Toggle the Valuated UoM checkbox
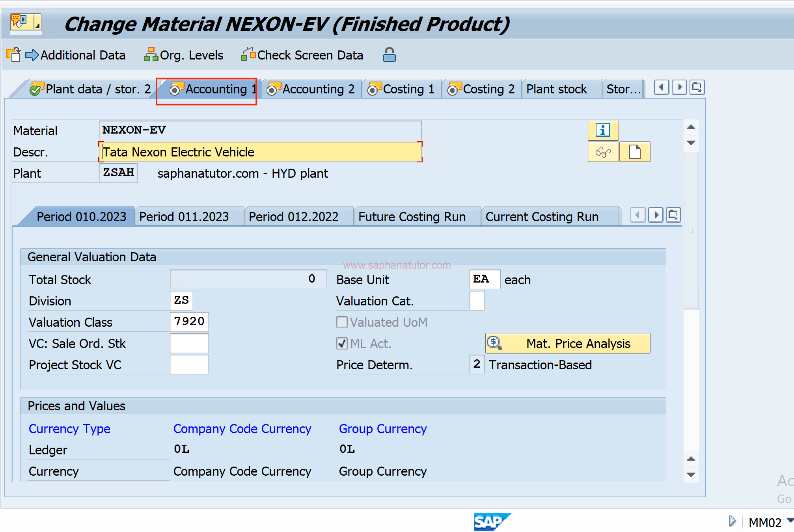 pos(342,322)
